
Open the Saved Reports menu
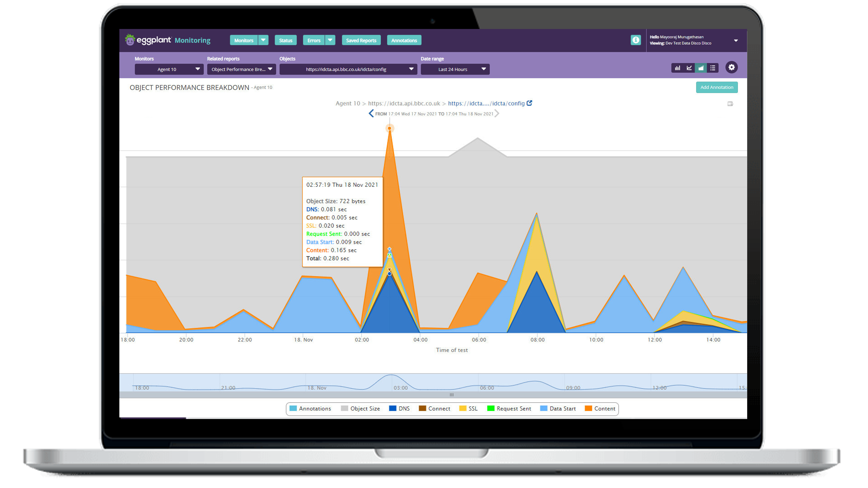[x=361, y=40]
